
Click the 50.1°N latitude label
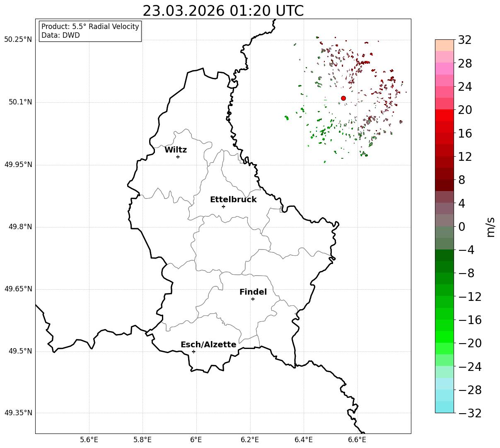(x=20, y=102)
